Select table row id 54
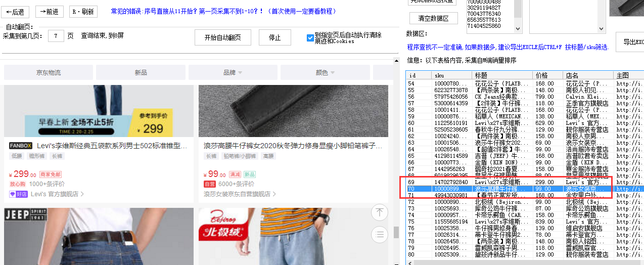Viewport: 644px width, 265px height. (x=525, y=83)
